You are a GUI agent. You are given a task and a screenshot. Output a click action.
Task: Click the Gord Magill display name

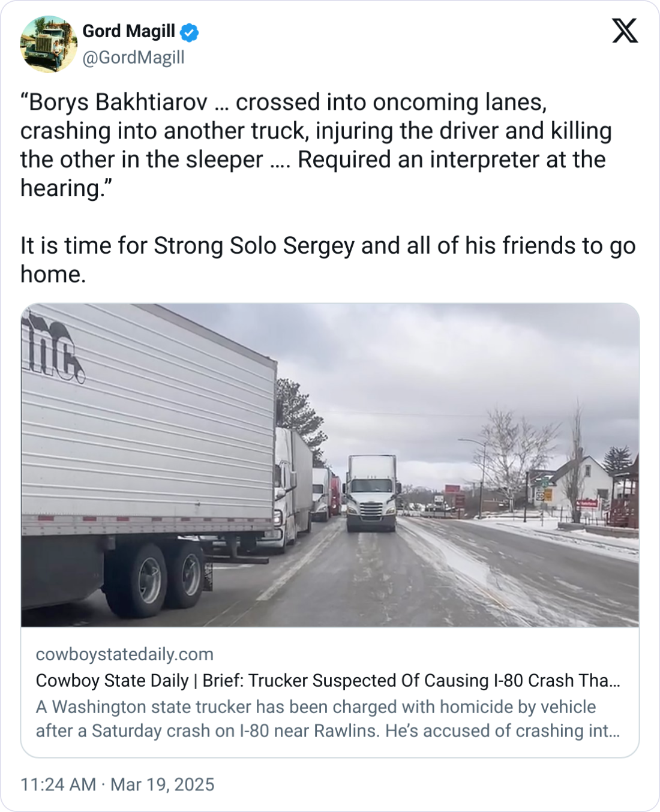[128, 31]
